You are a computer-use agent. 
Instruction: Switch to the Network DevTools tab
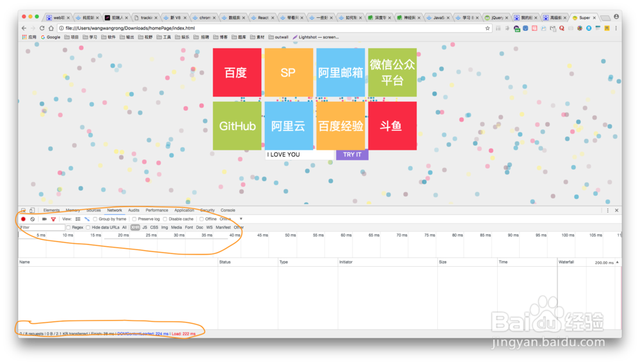pyautogui.click(x=115, y=210)
